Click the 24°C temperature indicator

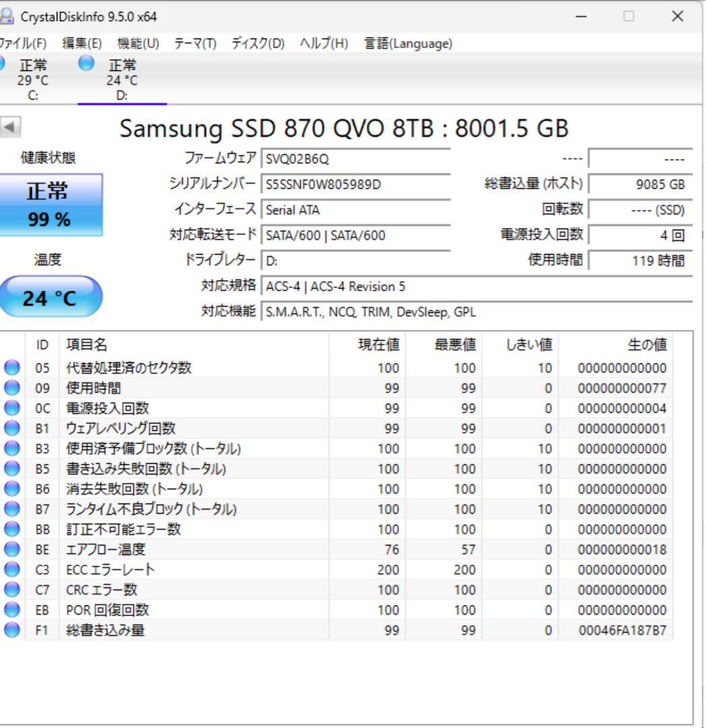52,297
